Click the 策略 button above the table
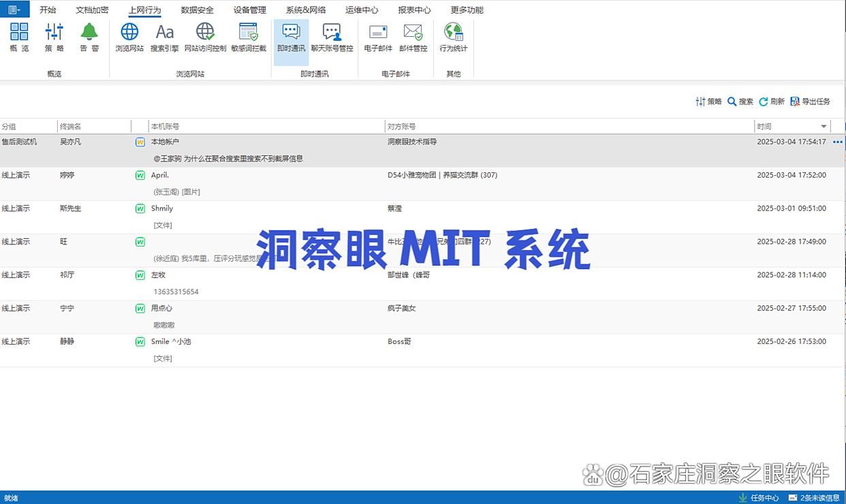 [x=708, y=101]
